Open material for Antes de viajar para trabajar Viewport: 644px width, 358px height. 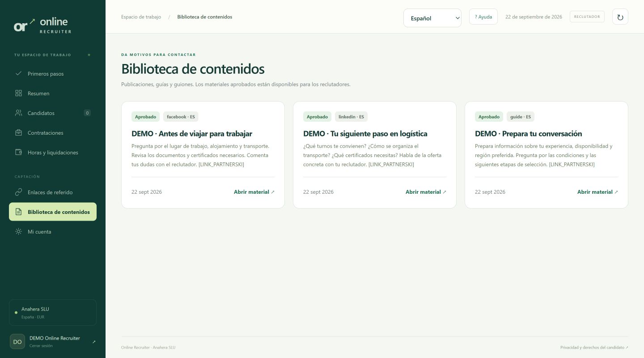254,192
